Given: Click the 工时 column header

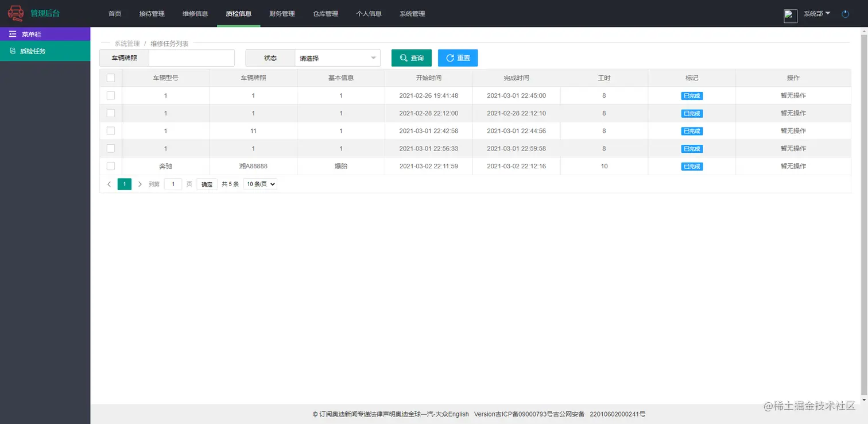Looking at the screenshot, I should (x=604, y=78).
